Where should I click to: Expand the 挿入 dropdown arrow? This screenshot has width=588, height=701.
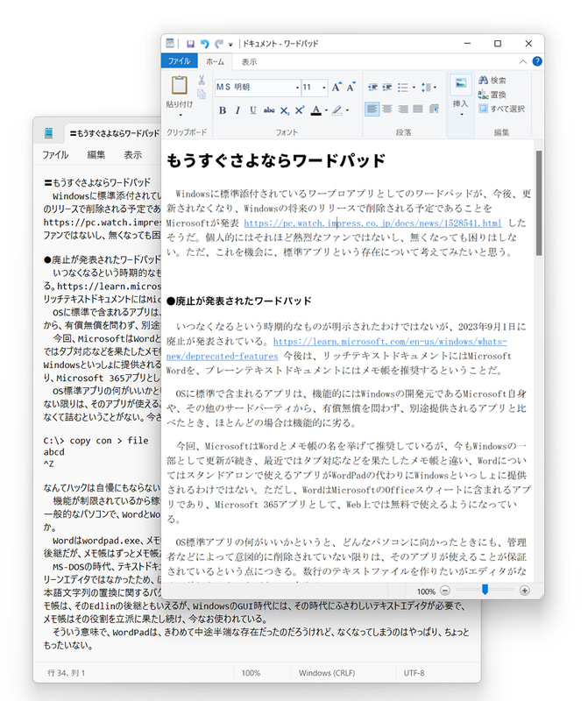[462, 115]
